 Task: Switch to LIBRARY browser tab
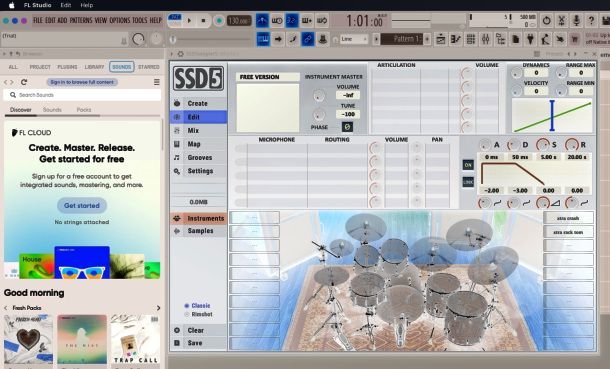point(95,67)
